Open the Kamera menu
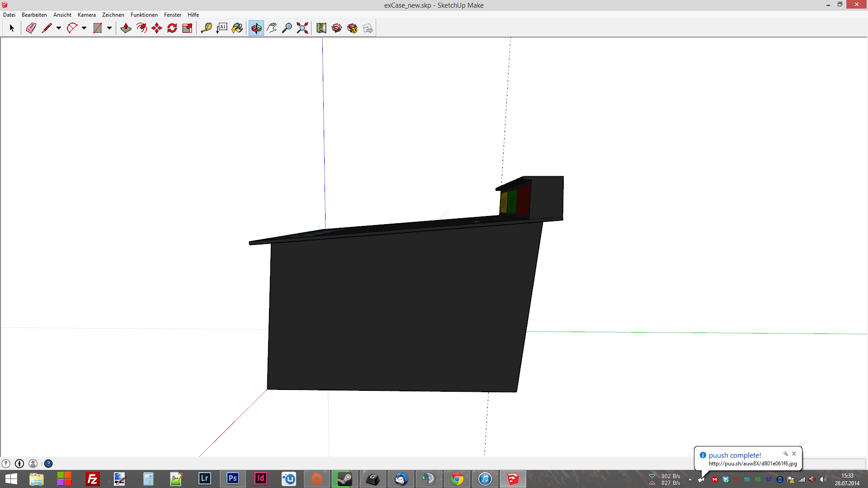 click(86, 15)
